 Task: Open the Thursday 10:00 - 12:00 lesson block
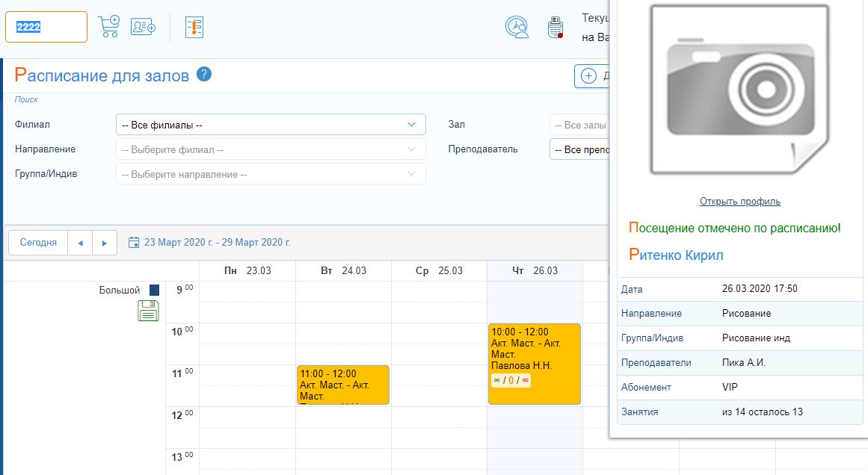534,364
